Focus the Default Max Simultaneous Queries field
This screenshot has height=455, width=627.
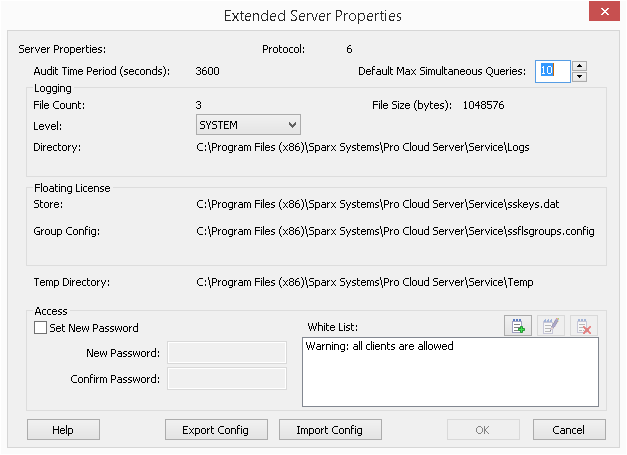[553, 71]
